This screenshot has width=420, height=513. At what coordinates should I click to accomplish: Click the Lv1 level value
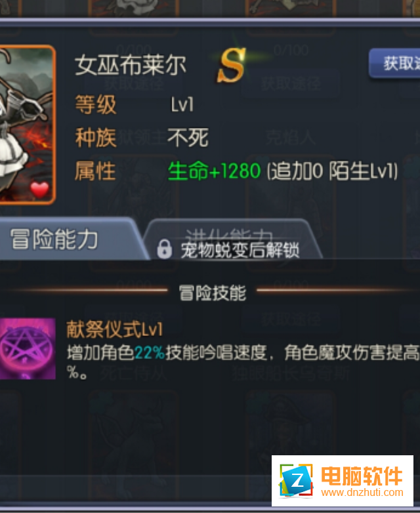point(182,105)
